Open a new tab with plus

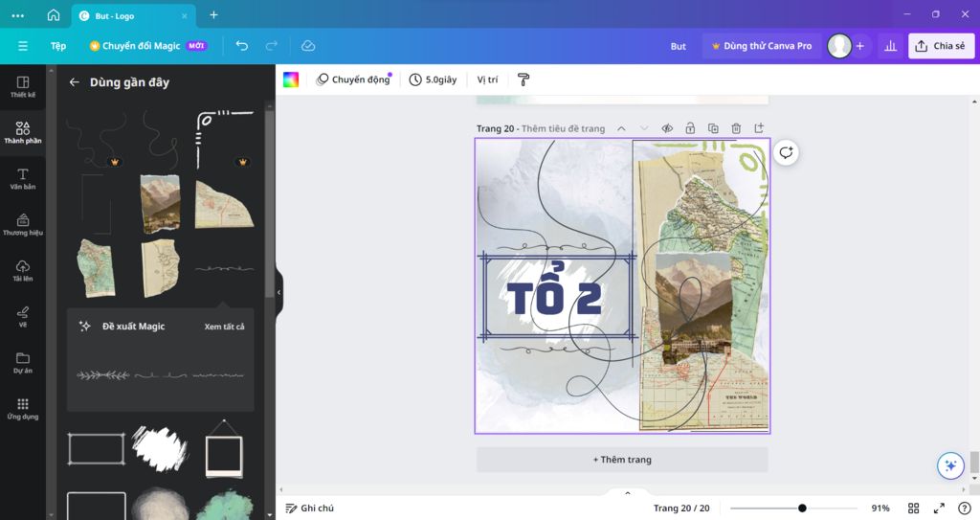[x=213, y=15]
